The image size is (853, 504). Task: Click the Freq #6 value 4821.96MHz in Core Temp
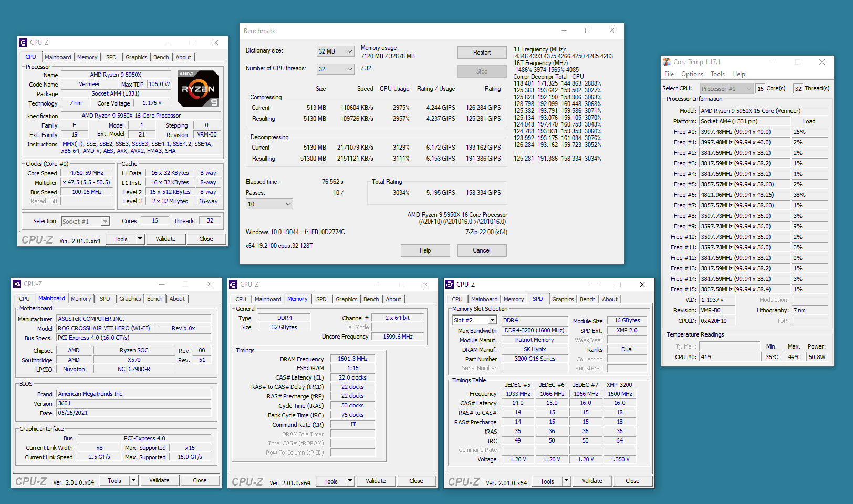coord(745,195)
